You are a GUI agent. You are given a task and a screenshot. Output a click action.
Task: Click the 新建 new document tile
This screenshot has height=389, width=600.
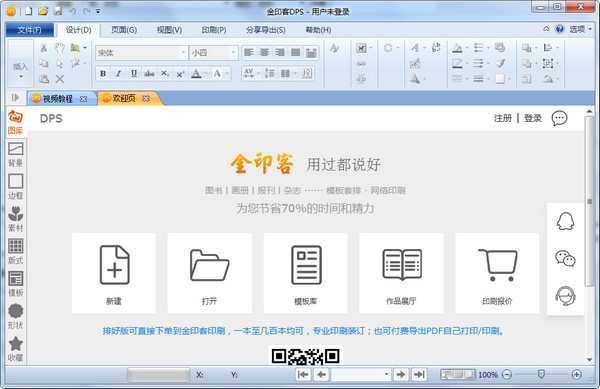(x=114, y=273)
